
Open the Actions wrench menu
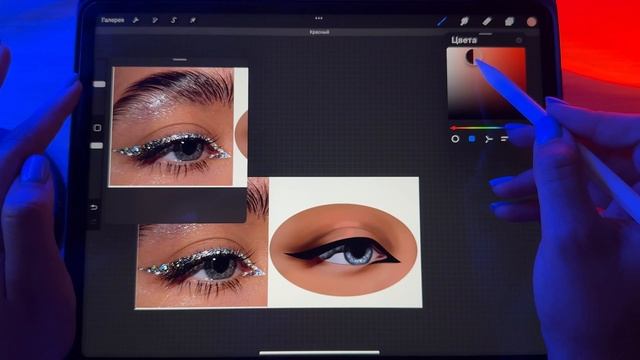[x=136, y=20]
